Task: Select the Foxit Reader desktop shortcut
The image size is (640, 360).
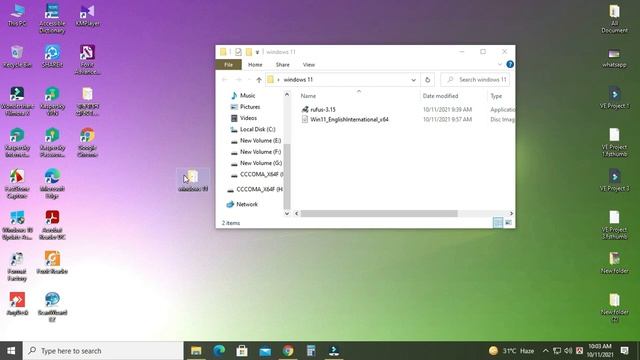Action: coord(52,262)
